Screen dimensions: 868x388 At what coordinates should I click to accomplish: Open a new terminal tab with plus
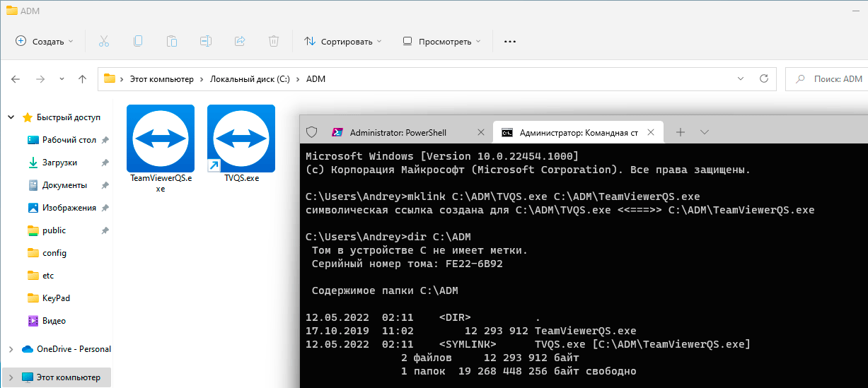(681, 132)
